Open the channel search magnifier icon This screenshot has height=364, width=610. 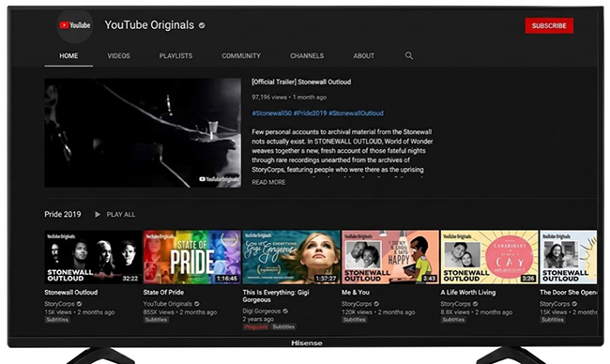coord(409,55)
